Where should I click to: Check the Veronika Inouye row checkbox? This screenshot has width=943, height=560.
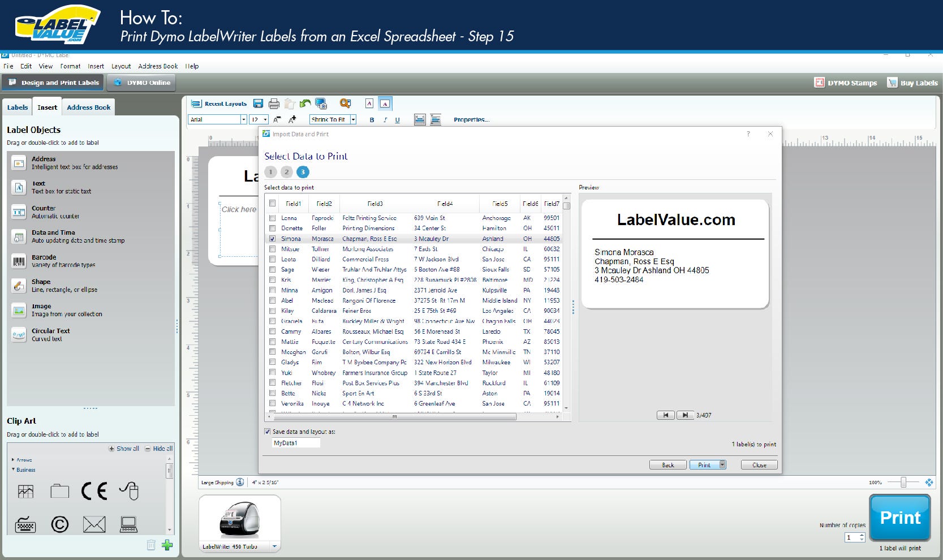pyautogui.click(x=273, y=403)
